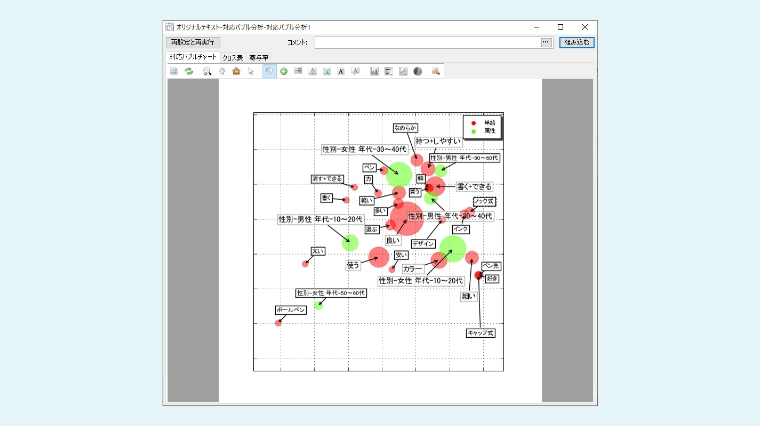The height and width of the screenshot is (426, 760).
Task: Click the 性別=男性 年代=50〜60代 label
Action: [x=464, y=158]
